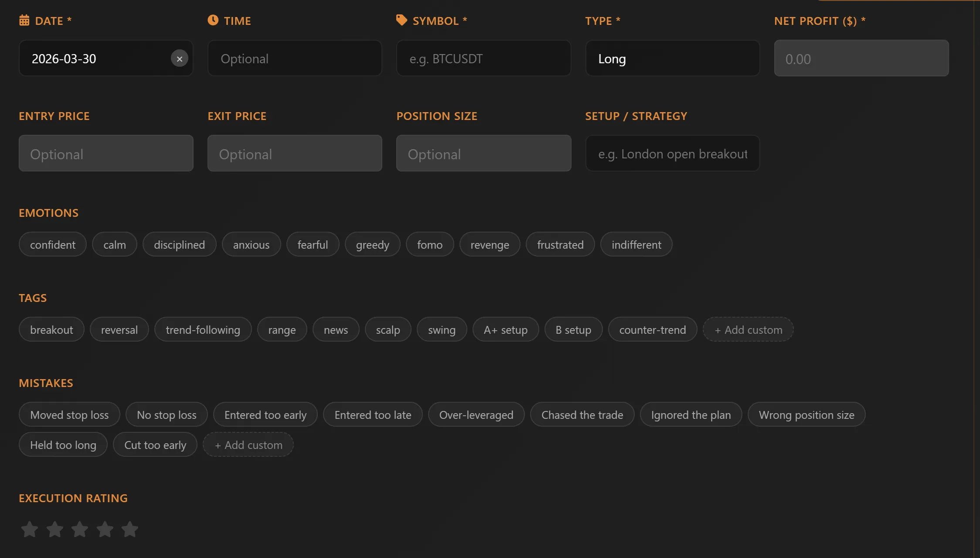Focus the Position Size field
The image size is (980, 558).
[484, 153]
